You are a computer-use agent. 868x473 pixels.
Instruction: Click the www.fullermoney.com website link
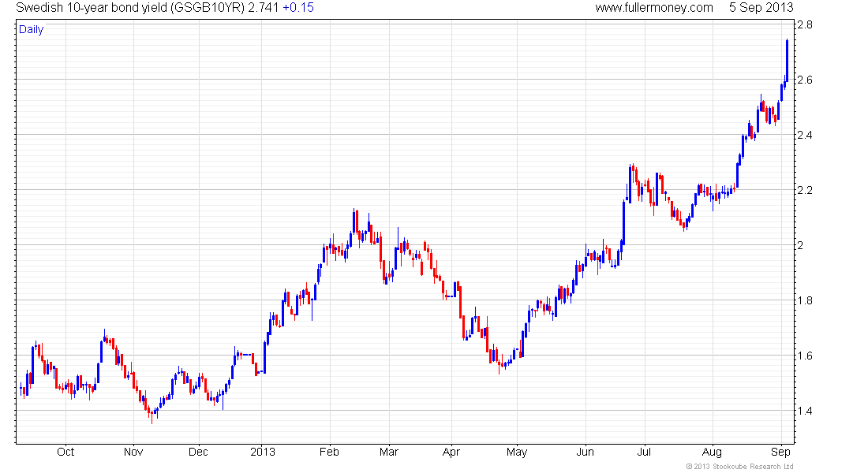[653, 8]
